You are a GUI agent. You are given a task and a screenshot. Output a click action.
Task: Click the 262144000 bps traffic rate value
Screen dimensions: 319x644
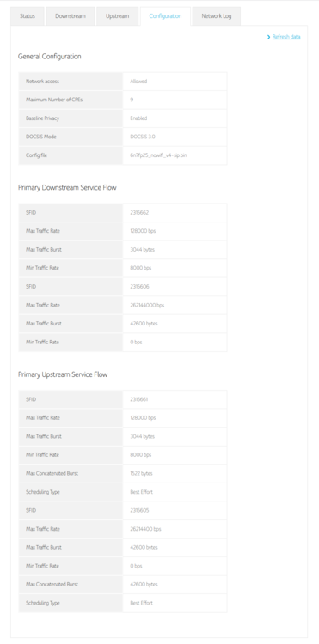(147, 305)
